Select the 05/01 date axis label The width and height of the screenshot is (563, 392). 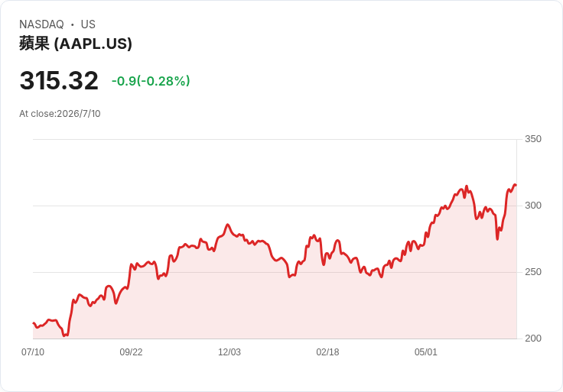(x=426, y=352)
